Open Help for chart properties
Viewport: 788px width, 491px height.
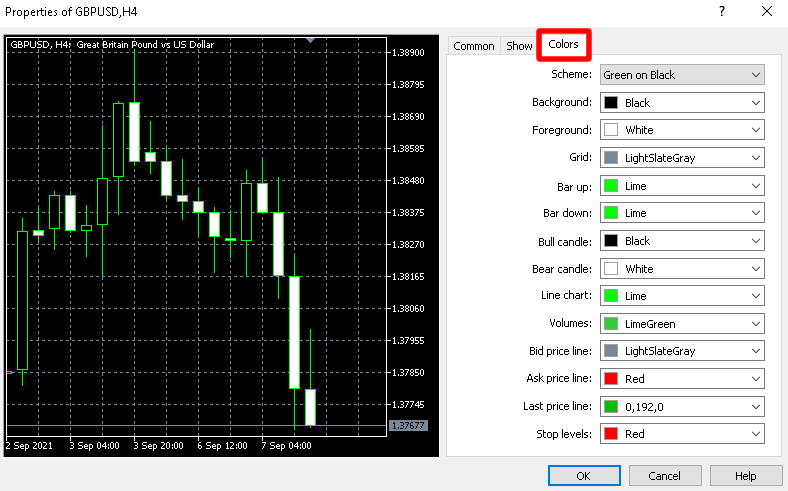pos(746,476)
